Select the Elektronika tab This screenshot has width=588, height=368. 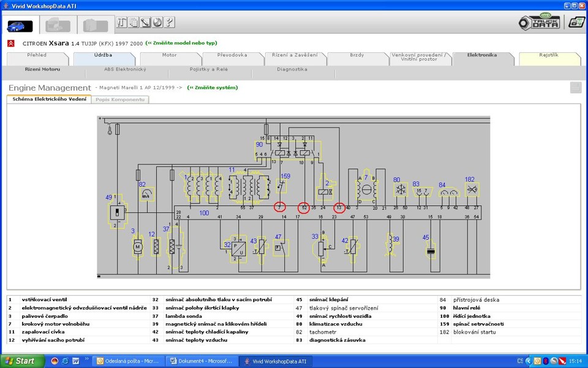[x=483, y=59]
